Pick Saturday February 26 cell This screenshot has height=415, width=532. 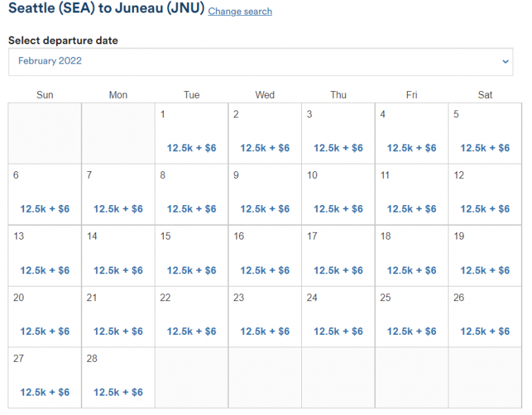click(485, 316)
